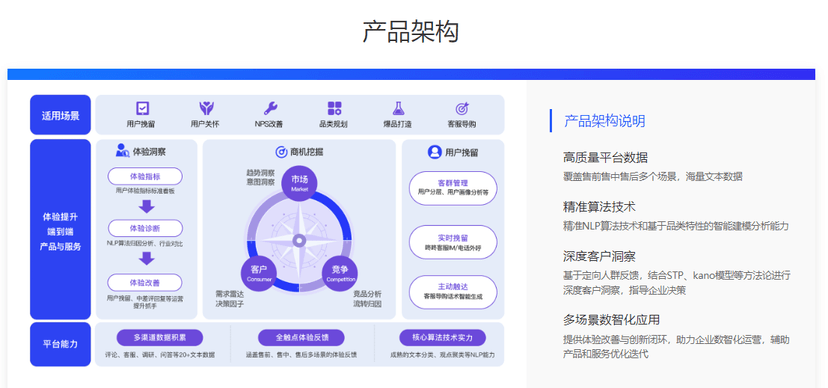Select the 实时挽留 box
Screen dimensions: 828x388
[x=453, y=242]
